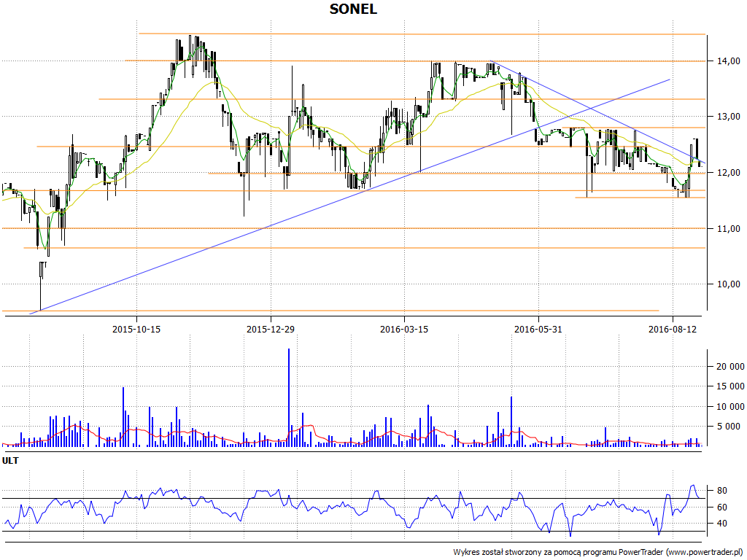Select the 10 000 volume axis label

pos(730,406)
